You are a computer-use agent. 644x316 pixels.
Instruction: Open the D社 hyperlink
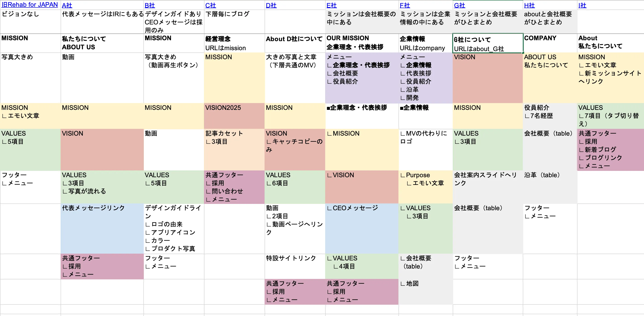(x=270, y=5)
